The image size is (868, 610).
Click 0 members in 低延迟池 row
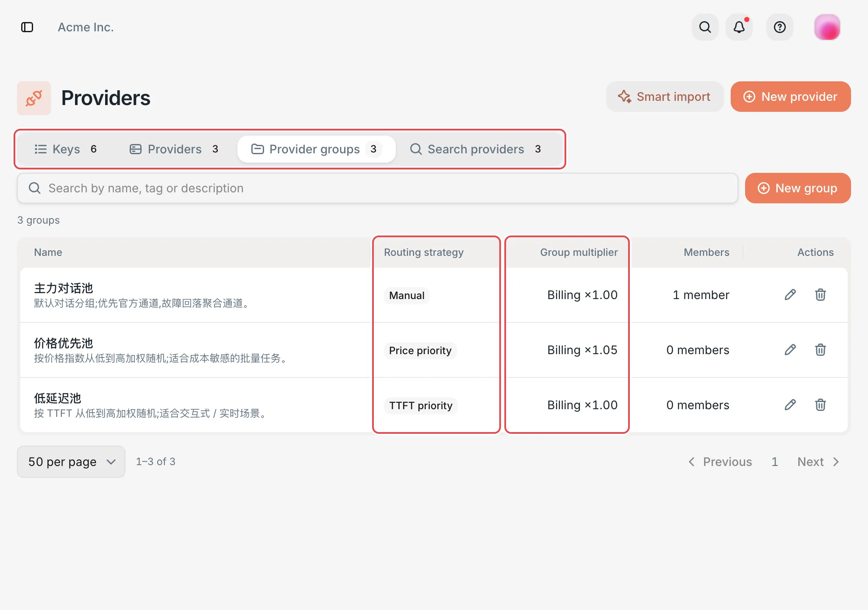pos(698,405)
